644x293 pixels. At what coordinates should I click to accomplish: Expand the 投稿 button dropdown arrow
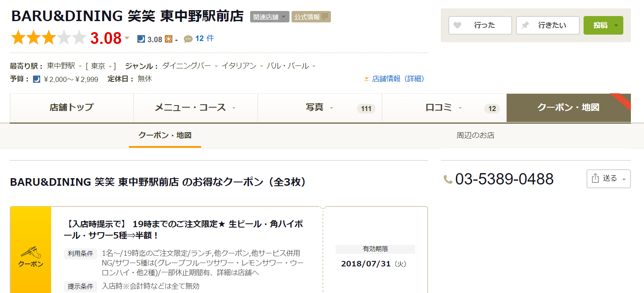(x=616, y=26)
